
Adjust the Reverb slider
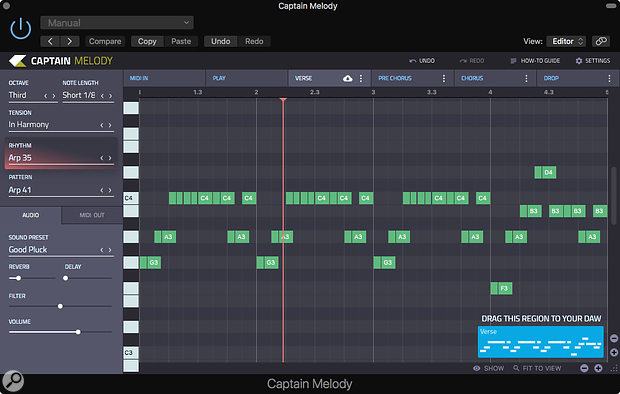click(18, 278)
